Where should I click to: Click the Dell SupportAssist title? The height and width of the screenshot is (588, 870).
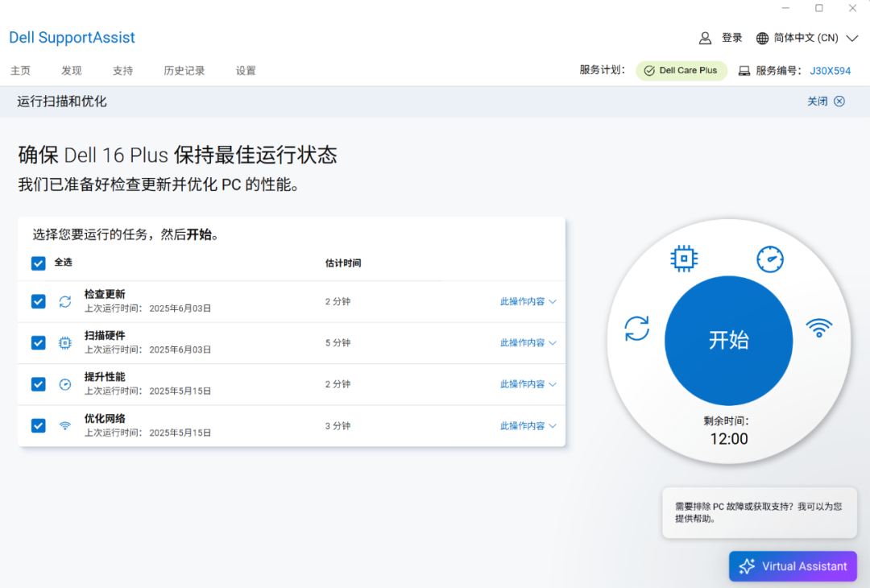pos(72,37)
